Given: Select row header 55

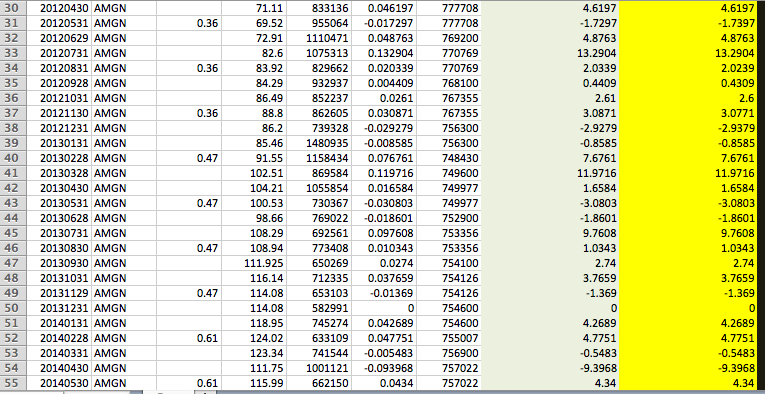Looking at the screenshot, I should coord(13,383).
